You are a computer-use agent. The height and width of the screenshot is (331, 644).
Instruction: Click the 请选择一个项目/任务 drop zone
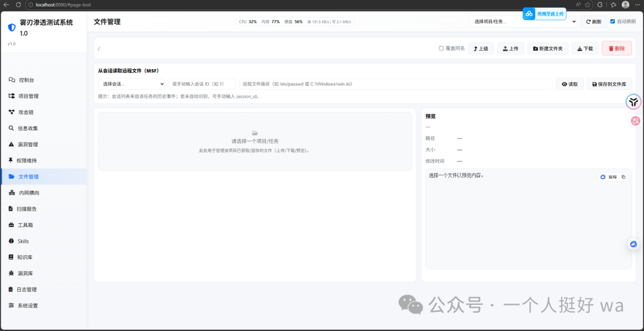coord(255,141)
